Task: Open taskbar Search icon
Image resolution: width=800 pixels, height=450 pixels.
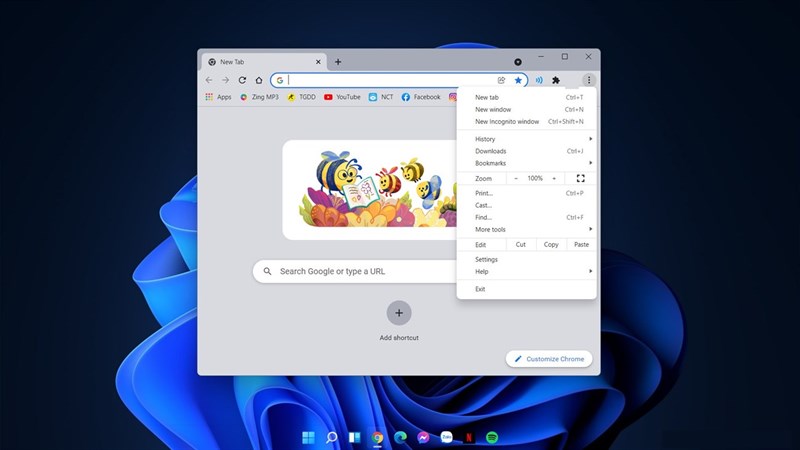Action: point(332,437)
